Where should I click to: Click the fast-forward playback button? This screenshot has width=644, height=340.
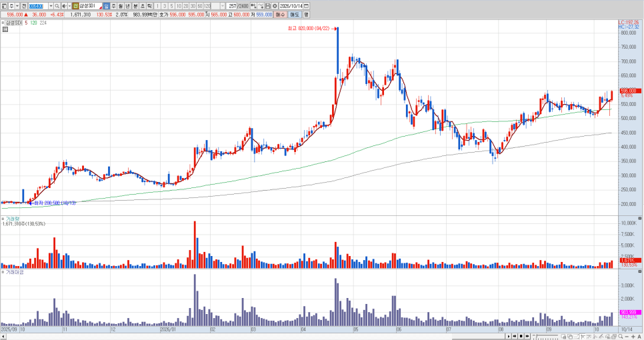click(x=527, y=336)
